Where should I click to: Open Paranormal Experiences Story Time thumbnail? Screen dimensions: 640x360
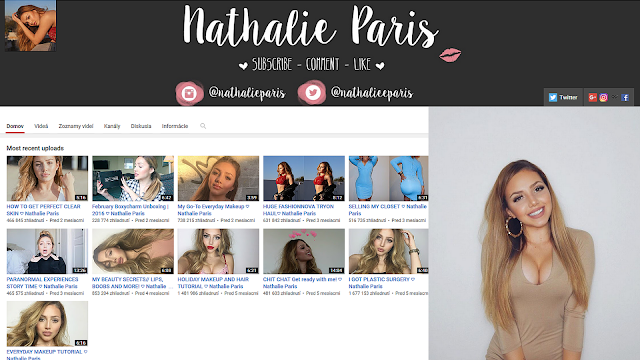(47, 251)
